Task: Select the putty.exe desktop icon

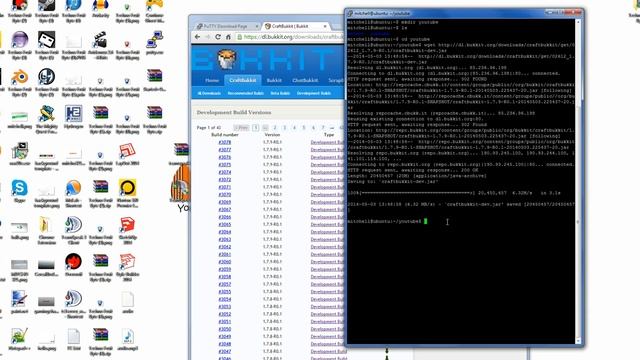Action: click(x=154, y=43)
